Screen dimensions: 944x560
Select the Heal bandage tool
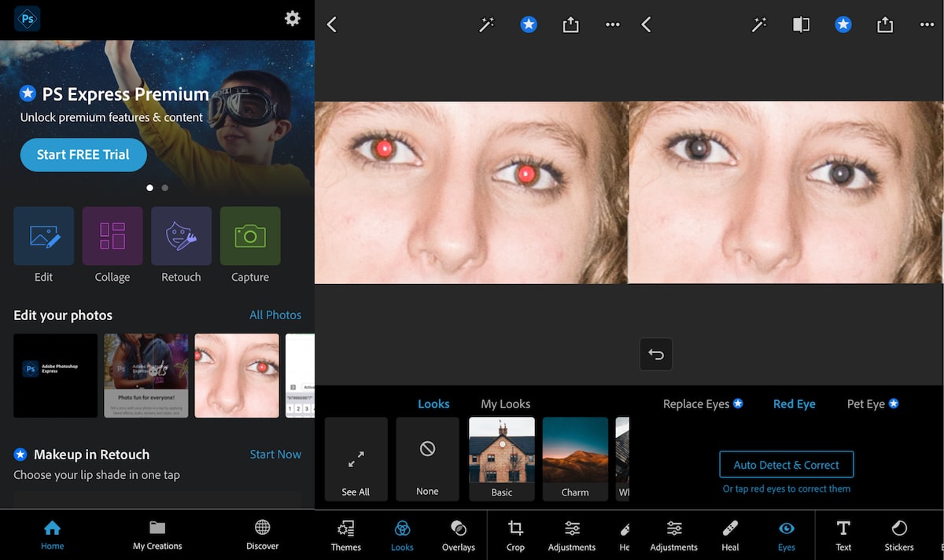coord(730,535)
